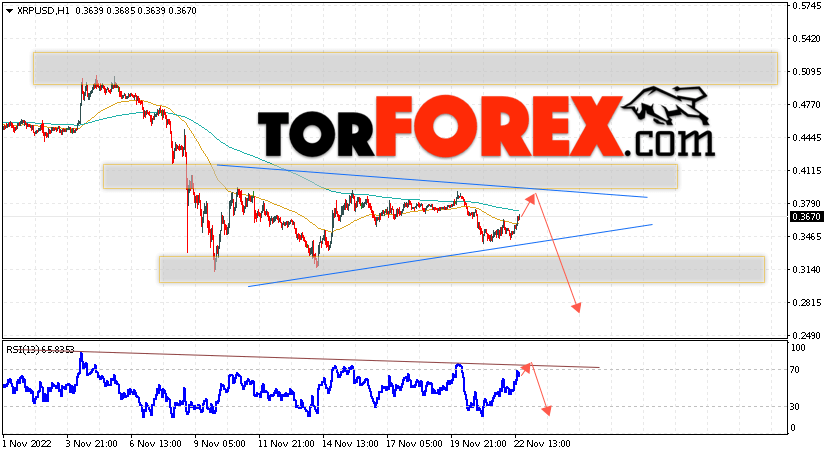Select price level 0.2490 on the scale

(x=806, y=335)
